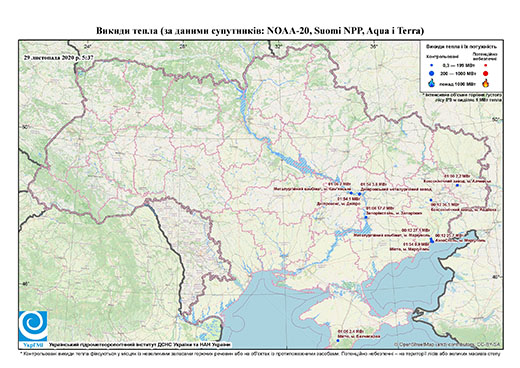Click the small blue dot legend symbol

point(432,65)
